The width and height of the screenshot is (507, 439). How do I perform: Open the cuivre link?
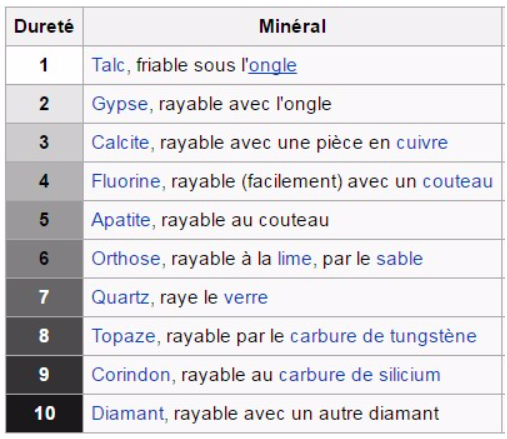422,143
